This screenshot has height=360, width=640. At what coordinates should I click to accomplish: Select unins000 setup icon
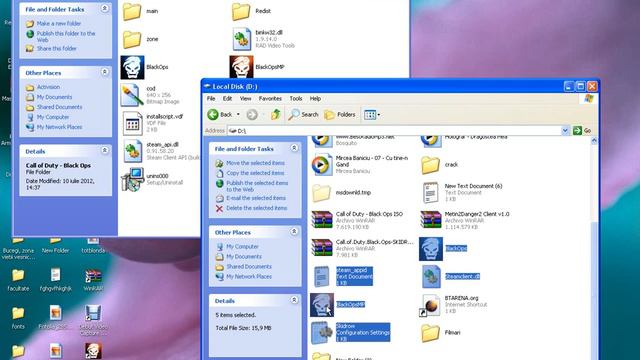132,179
